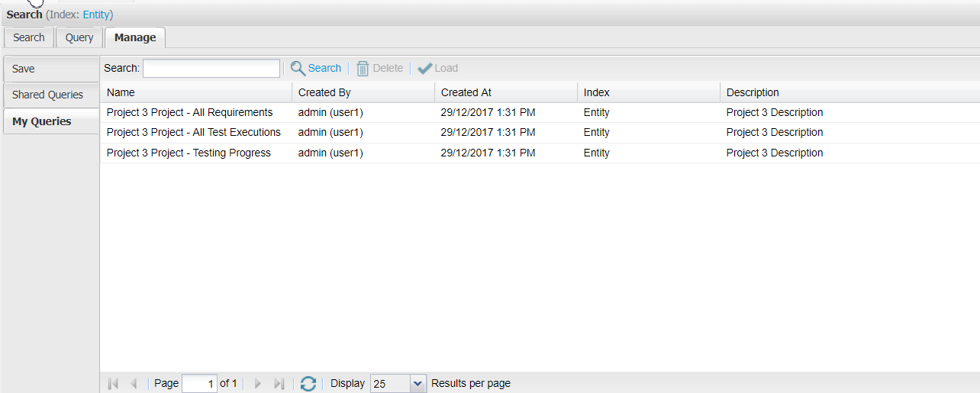The height and width of the screenshot is (393, 980).
Task: Open the results per page dropdown
Action: pyautogui.click(x=417, y=384)
